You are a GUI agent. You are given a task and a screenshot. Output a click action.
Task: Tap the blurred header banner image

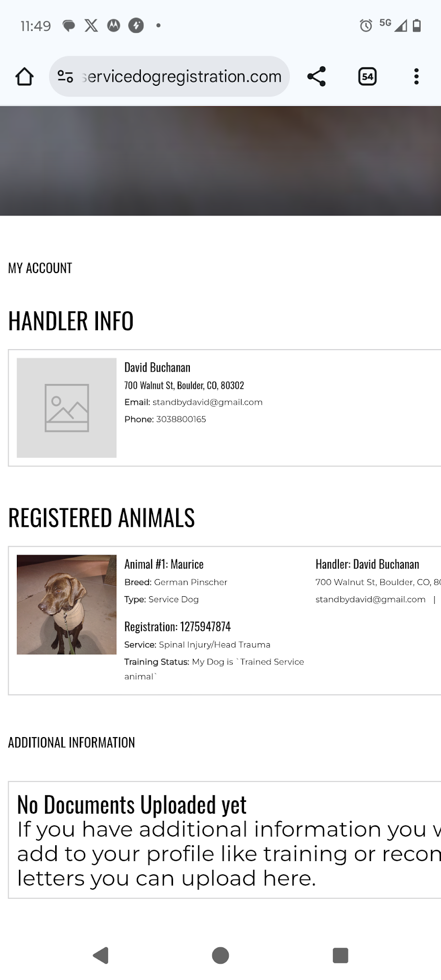[x=220, y=161]
